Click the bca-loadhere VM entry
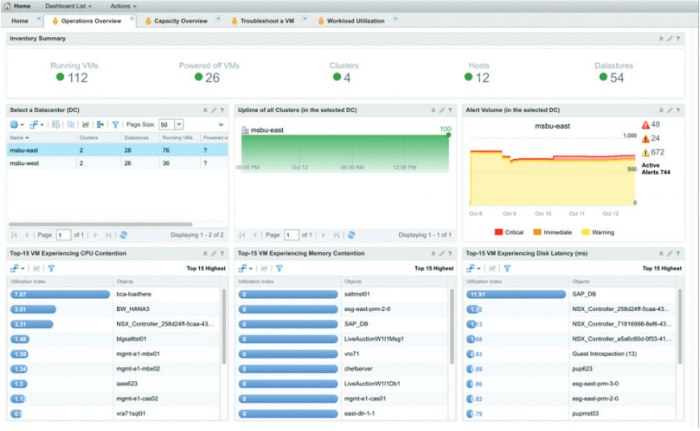700x431 pixels. pos(134,294)
